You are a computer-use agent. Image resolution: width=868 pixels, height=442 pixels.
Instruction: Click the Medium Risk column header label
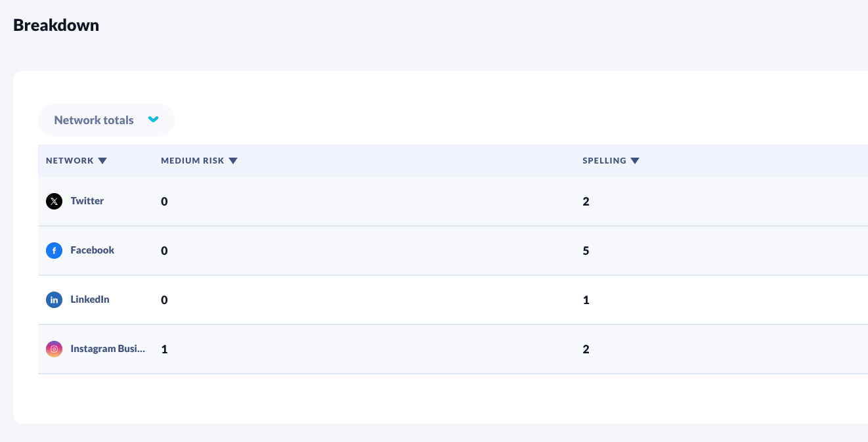click(192, 161)
